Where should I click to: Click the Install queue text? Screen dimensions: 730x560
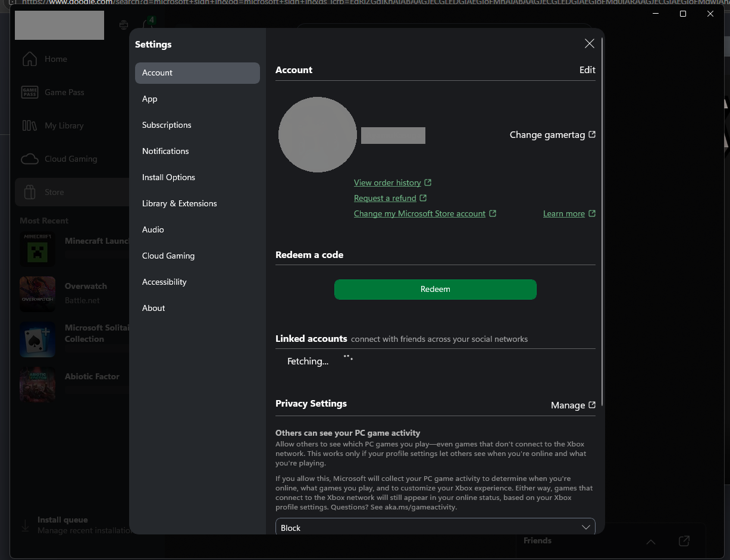tap(62, 520)
